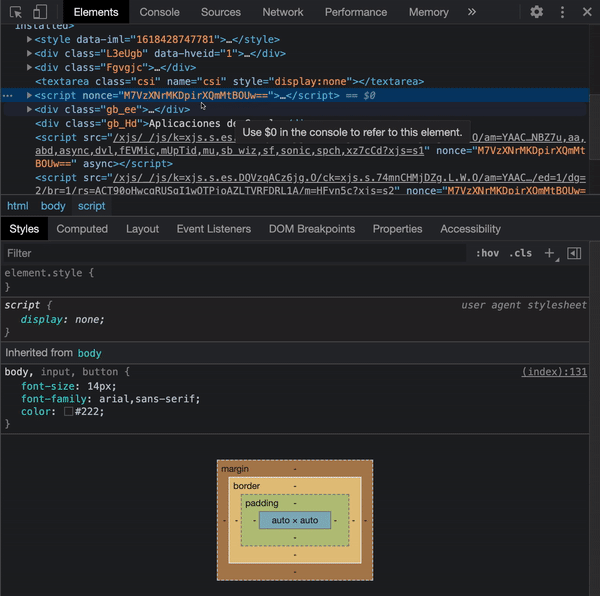Select body in the breadcrumb
The image size is (600, 596).
[x=53, y=206]
